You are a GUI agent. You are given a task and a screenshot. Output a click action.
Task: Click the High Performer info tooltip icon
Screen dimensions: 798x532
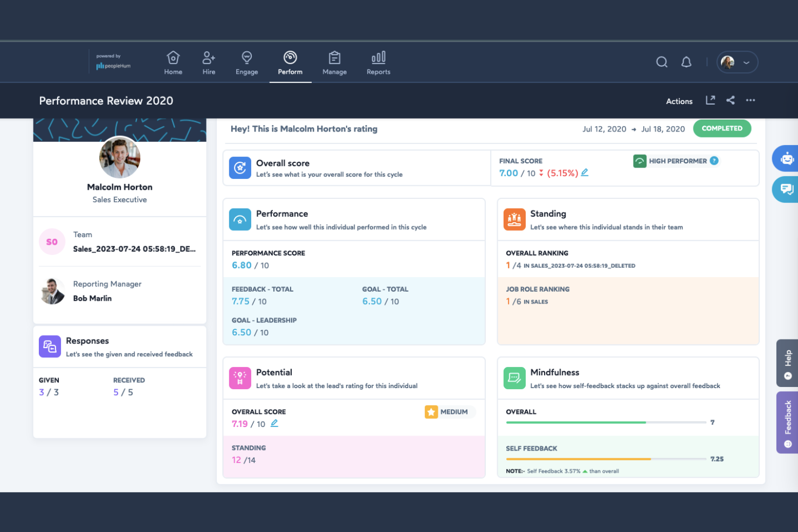[714, 161]
